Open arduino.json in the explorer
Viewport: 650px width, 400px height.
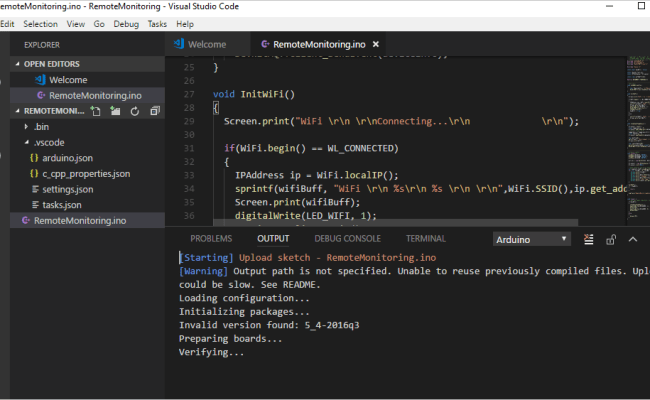87,158
